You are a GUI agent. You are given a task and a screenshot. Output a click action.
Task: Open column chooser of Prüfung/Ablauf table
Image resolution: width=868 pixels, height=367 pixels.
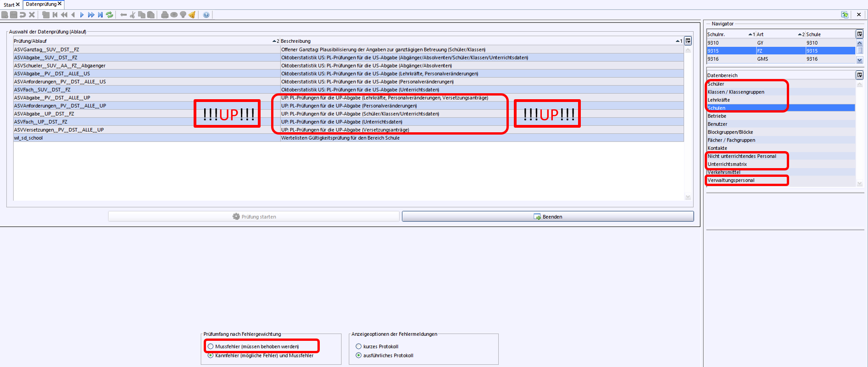688,41
